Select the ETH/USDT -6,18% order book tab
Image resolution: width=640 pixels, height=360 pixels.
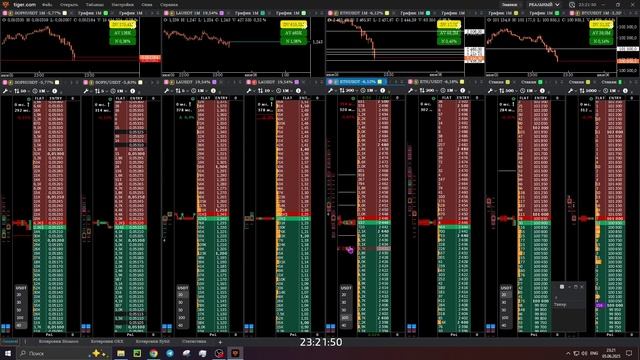[438, 82]
